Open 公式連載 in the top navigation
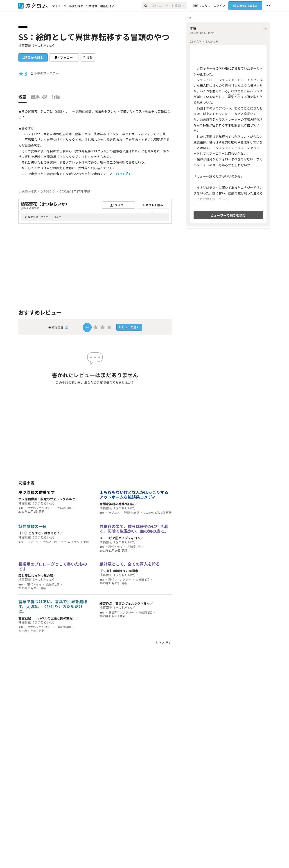This screenshot has height=868, width=289. coord(92,6)
